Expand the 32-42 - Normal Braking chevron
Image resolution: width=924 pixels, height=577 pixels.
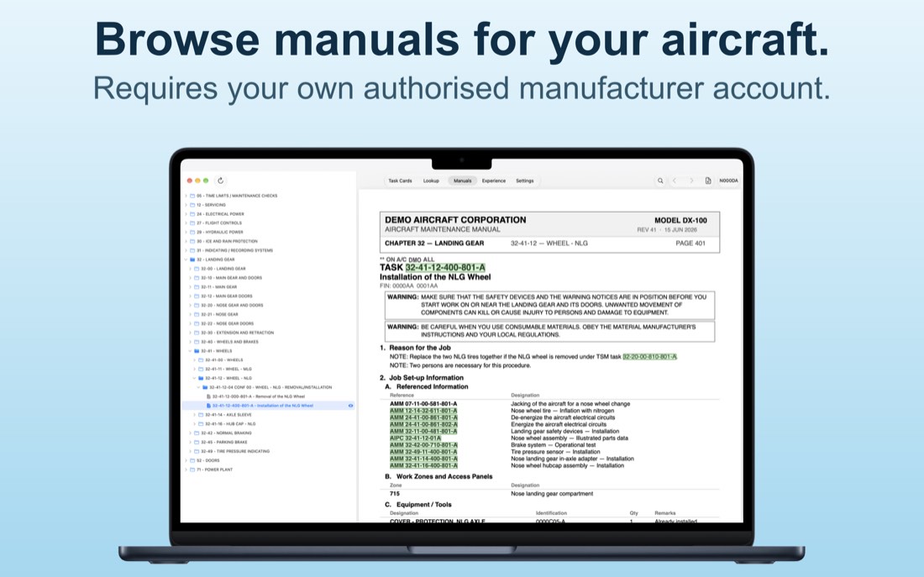[191, 433]
